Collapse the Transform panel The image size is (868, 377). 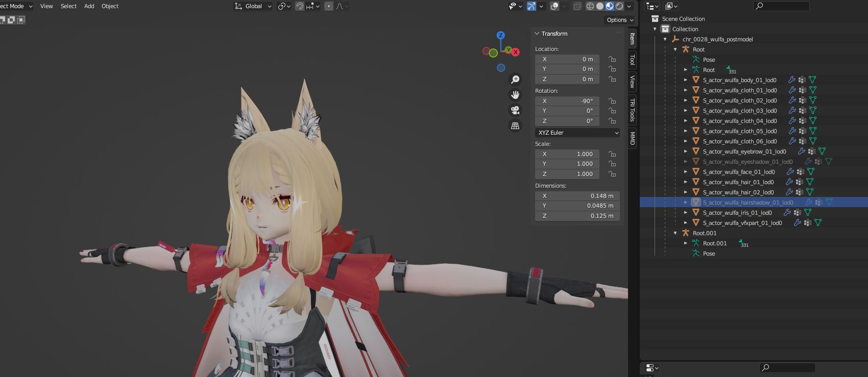coord(537,34)
